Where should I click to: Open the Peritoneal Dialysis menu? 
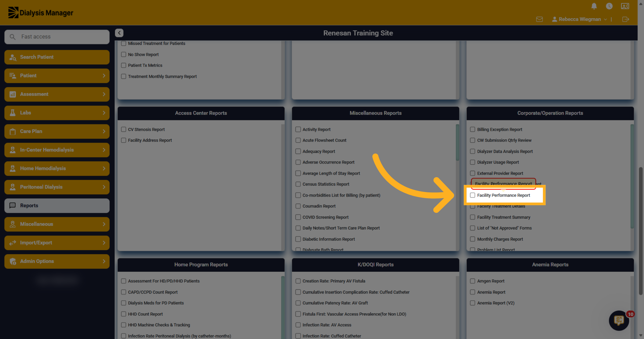click(57, 187)
